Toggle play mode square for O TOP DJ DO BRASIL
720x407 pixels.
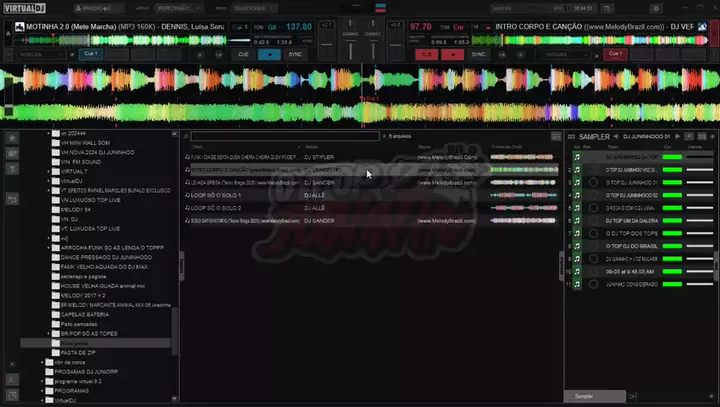(x=593, y=246)
